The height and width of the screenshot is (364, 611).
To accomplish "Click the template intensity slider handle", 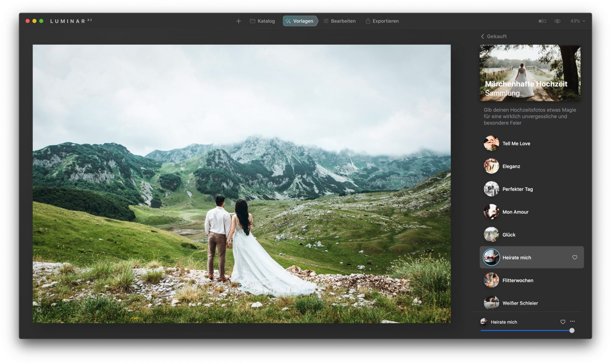I will (572, 331).
